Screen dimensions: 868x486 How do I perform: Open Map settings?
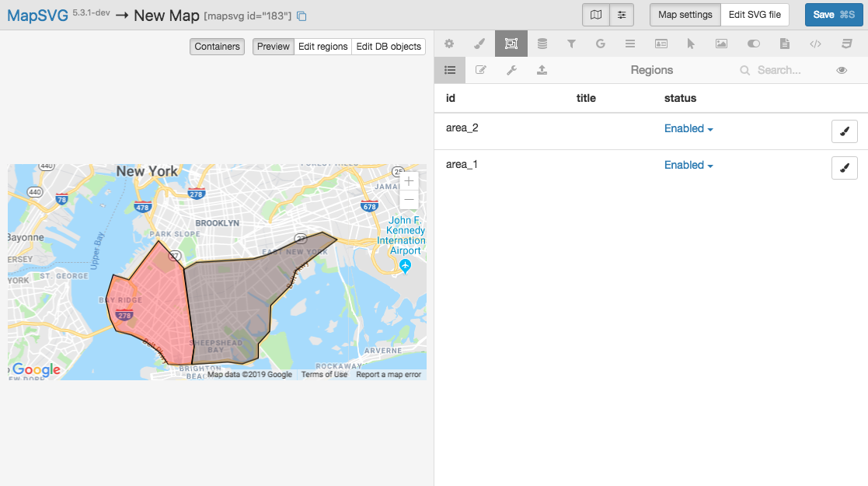pos(685,15)
